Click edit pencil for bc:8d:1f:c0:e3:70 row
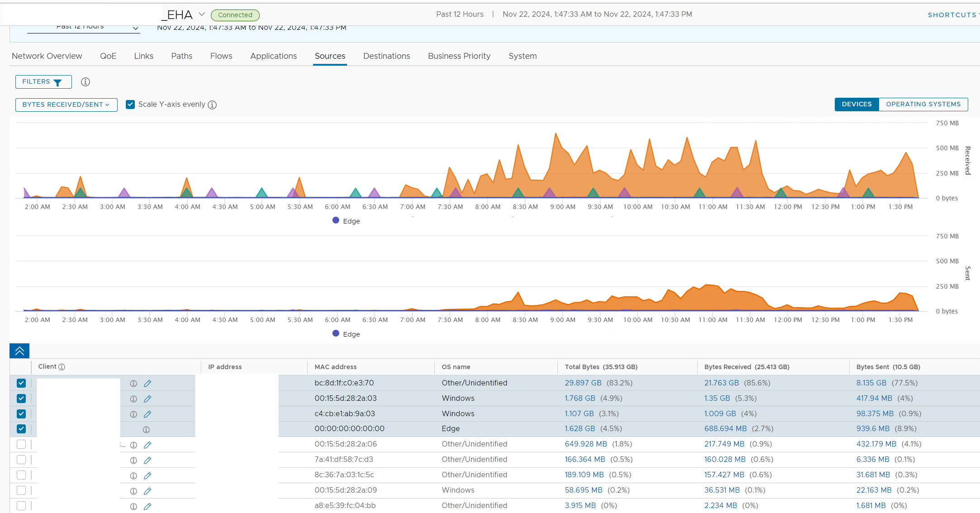The height and width of the screenshot is (513, 980). pos(147,384)
